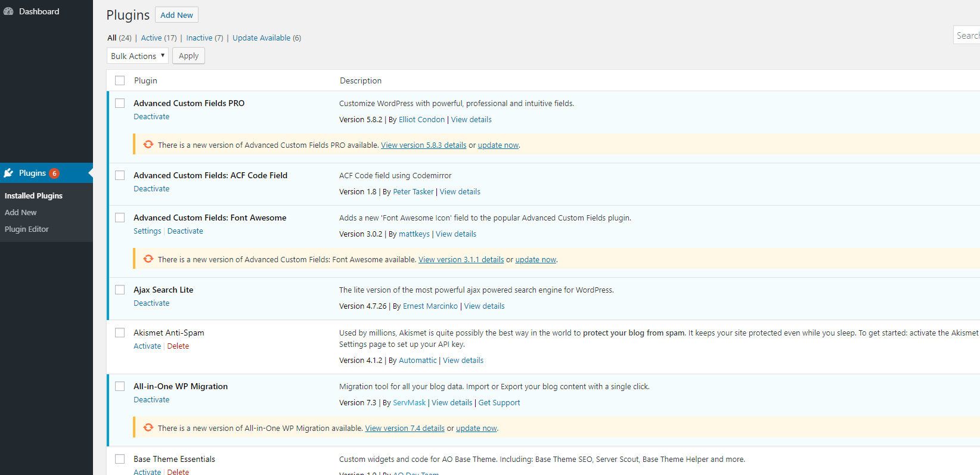Click the Plugins plug icon in the sidebar
Viewport: 980px width, 475px height.
(8, 173)
